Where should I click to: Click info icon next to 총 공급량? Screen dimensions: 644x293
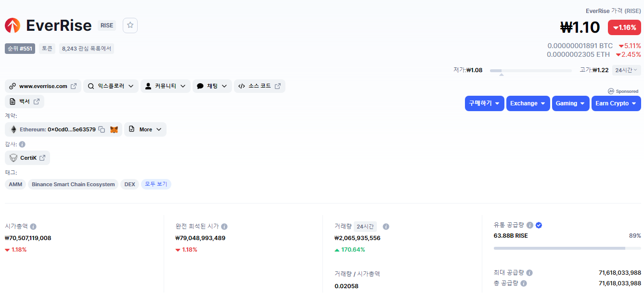pos(524,283)
